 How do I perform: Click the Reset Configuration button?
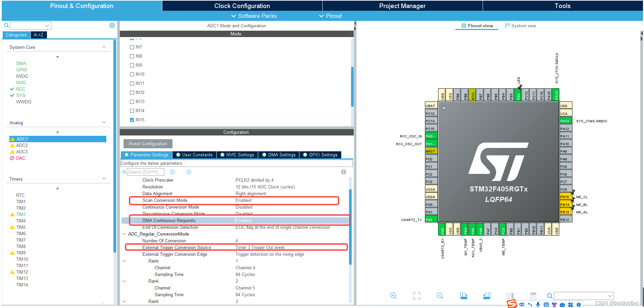tap(147, 144)
